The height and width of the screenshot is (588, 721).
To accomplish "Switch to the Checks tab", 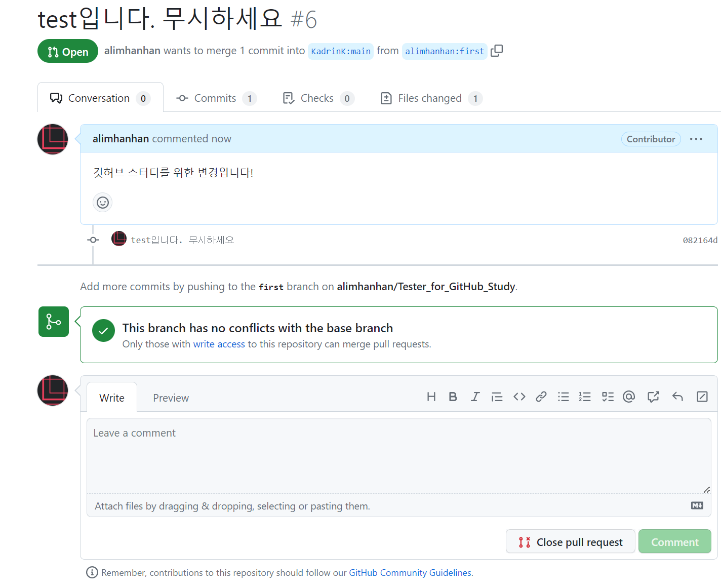I will pyautogui.click(x=318, y=98).
